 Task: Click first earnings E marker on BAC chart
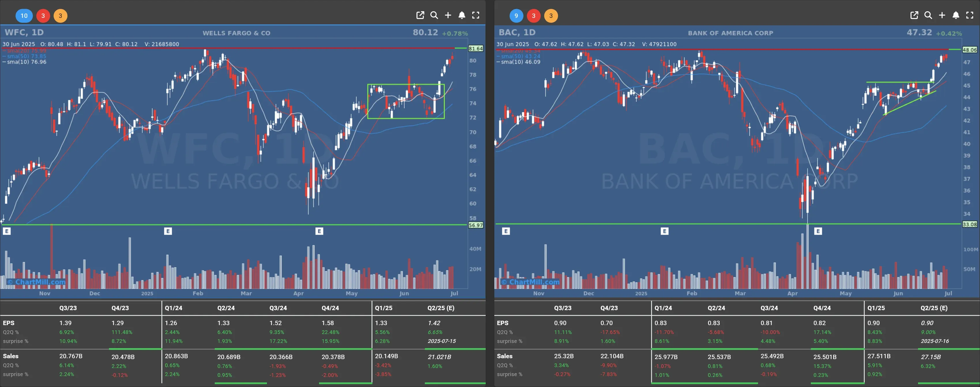pos(506,231)
